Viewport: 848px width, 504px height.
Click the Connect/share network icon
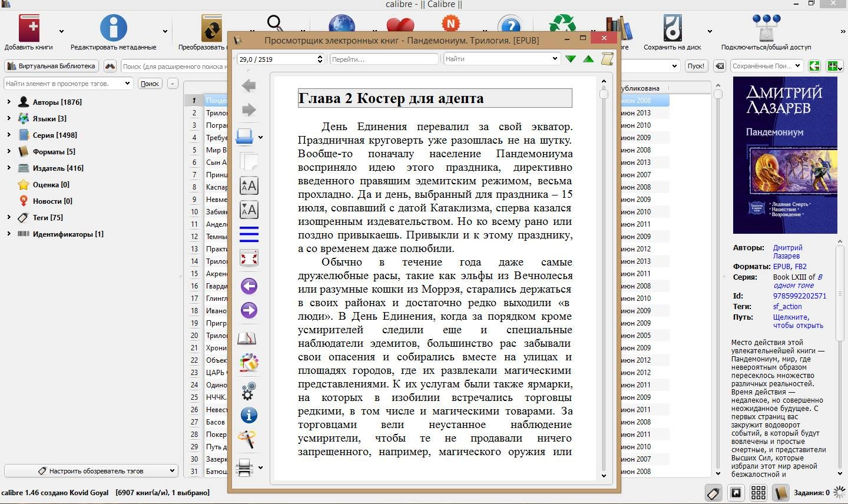[x=766, y=27]
